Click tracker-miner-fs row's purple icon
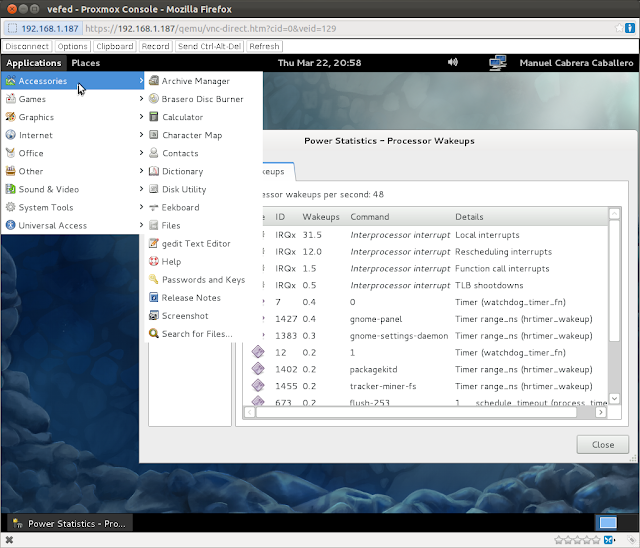Image resolution: width=640 pixels, height=548 pixels. click(258, 386)
